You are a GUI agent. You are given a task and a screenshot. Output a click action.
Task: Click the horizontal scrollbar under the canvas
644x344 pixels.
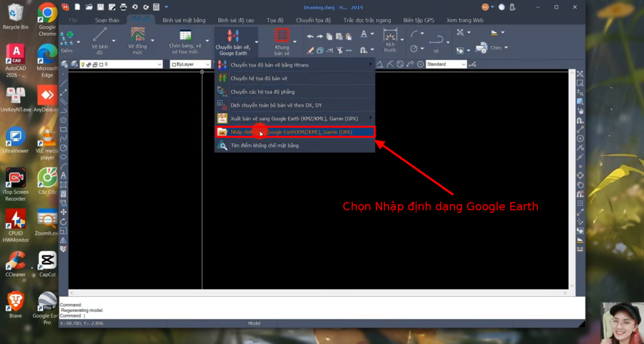(x=318, y=292)
